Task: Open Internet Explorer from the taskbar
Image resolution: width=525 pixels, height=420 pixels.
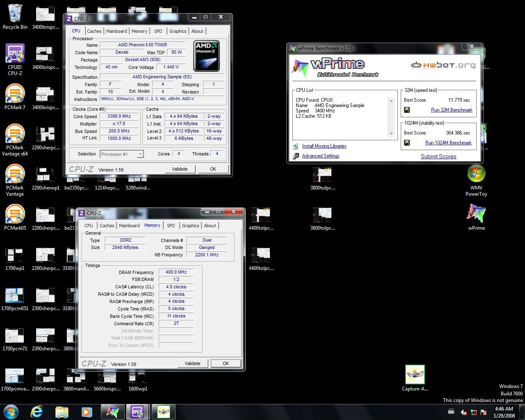Action: pyautogui.click(x=37, y=411)
